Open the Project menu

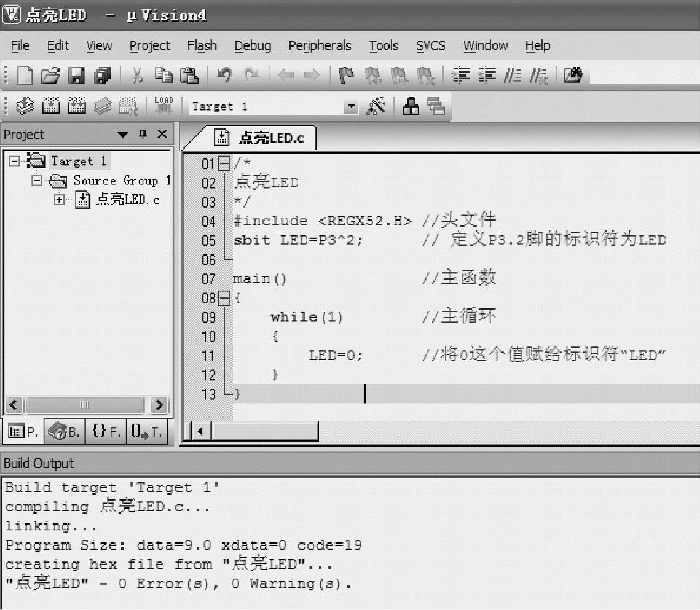[150, 45]
